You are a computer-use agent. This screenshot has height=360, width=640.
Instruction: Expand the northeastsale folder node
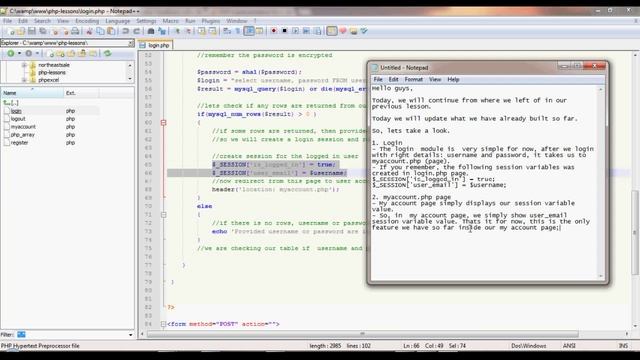pyautogui.click(x=24, y=65)
